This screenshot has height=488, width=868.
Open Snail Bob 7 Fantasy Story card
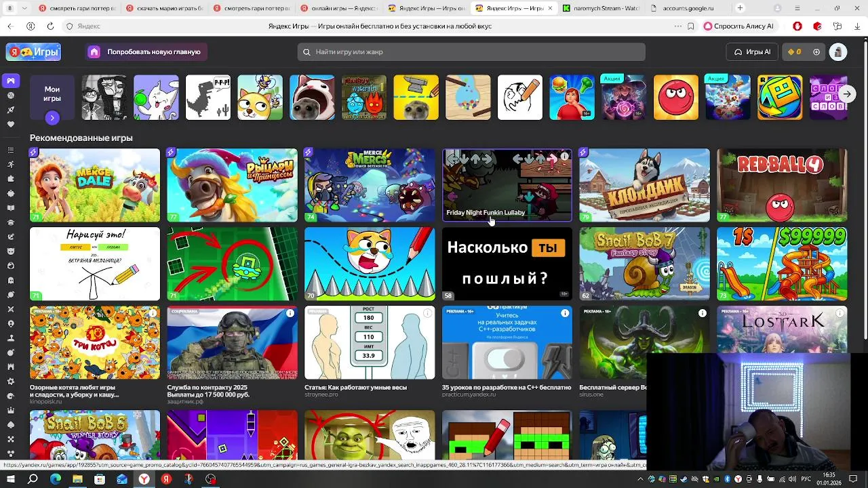tap(644, 264)
